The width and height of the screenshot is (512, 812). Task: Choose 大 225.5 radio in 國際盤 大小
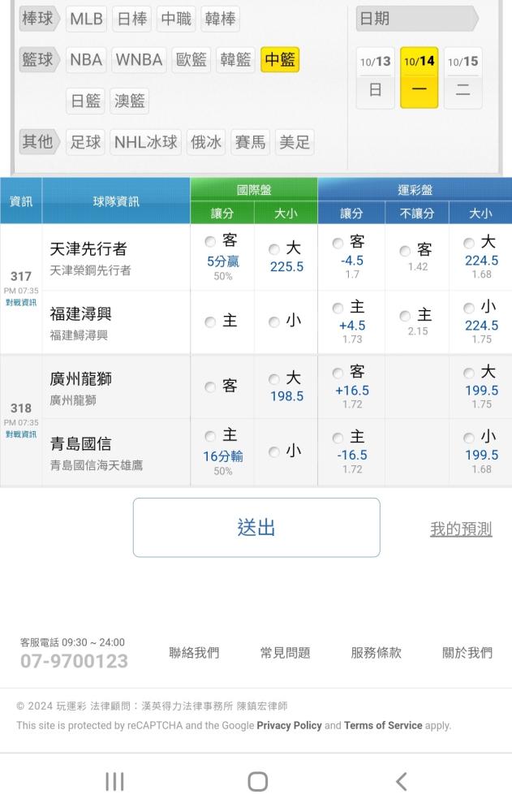click(x=274, y=249)
